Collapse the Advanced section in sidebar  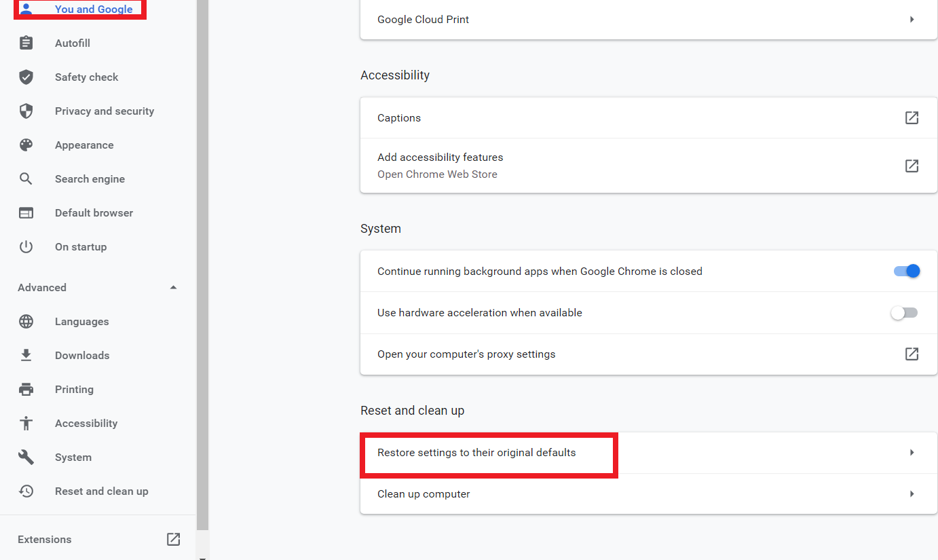point(173,288)
